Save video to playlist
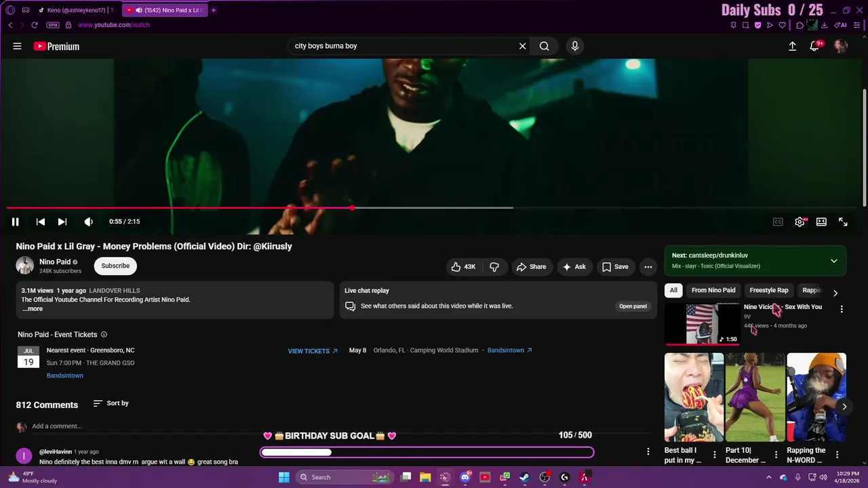Screen dimensions: 868x488 coord(615,267)
